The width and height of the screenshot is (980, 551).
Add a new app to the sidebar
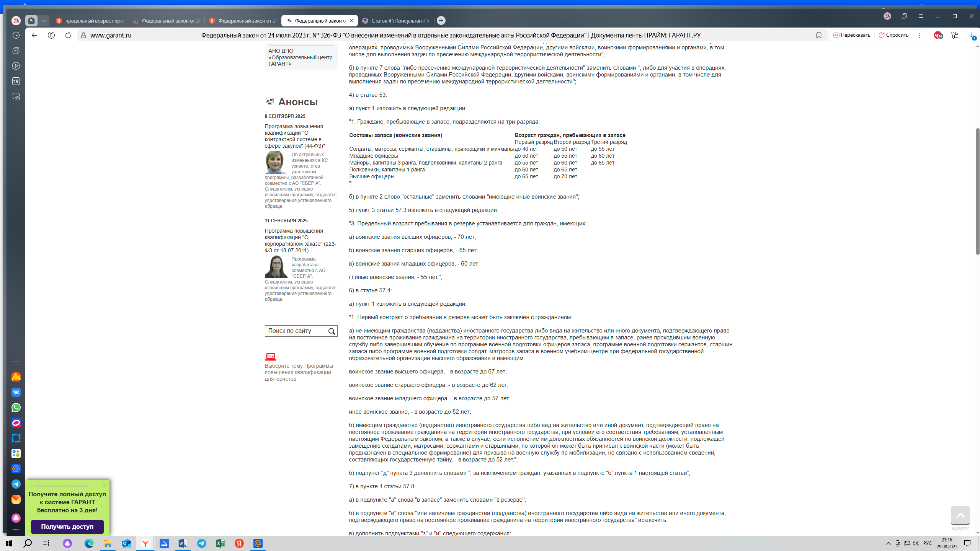coord(16,362)
